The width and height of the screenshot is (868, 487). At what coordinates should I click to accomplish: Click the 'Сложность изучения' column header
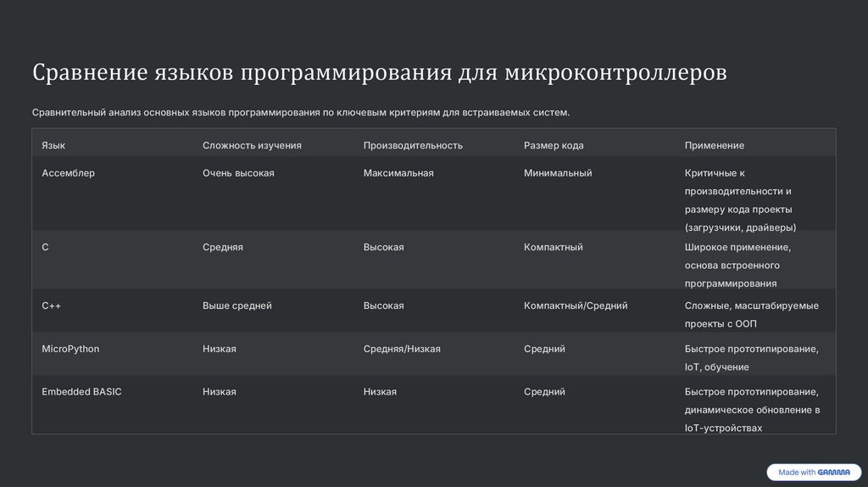coord(252,145)
